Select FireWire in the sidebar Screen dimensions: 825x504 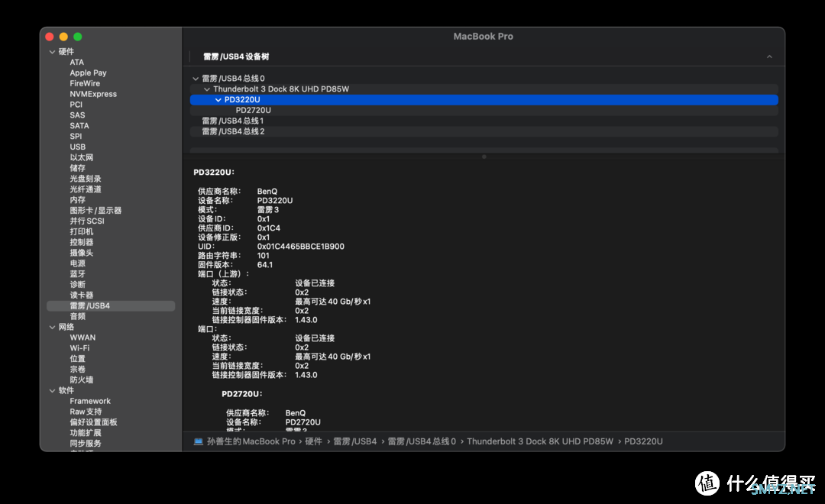click(85, 83)
